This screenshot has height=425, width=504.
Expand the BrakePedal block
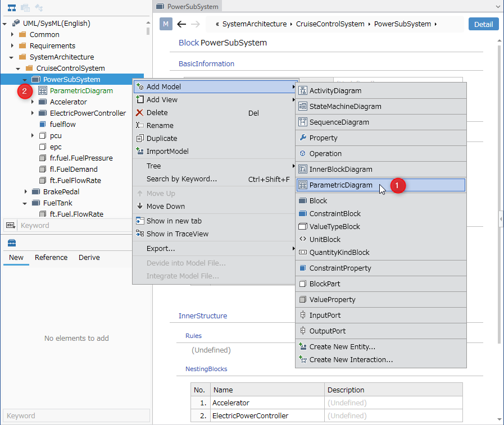pos(25,192)
